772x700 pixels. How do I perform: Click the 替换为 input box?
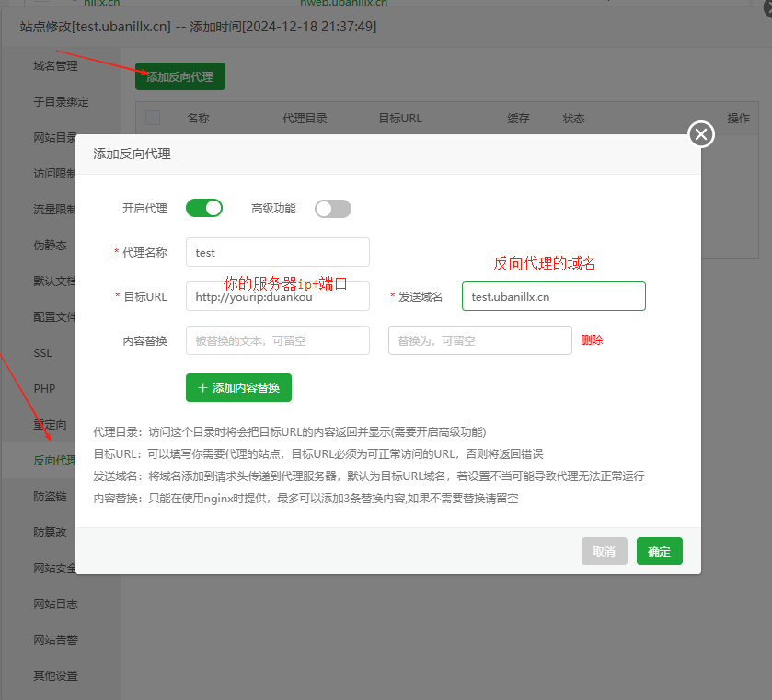[480, 340]
